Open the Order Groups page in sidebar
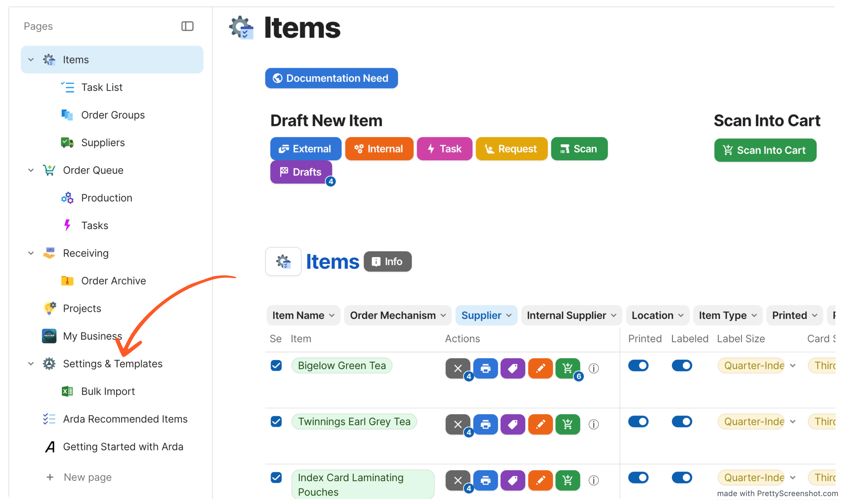844x504 pixels. point(113,115)
